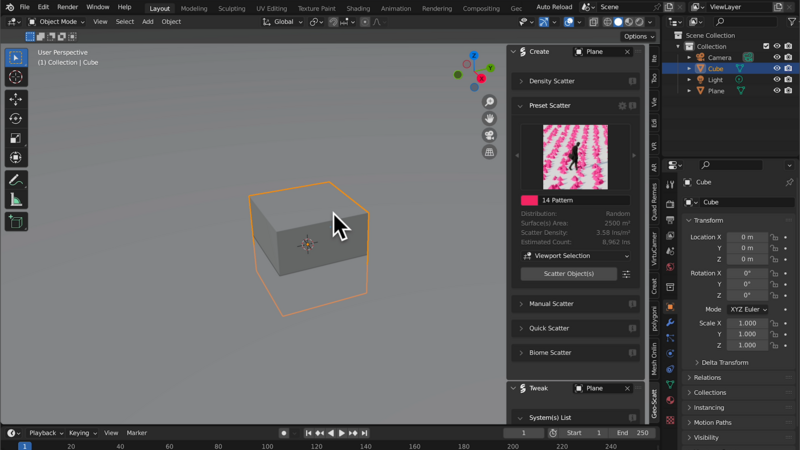Viewport: 800px width, 450px height.
Task: Toggle Collection exclude checkbox
Action: coord(766,46)
